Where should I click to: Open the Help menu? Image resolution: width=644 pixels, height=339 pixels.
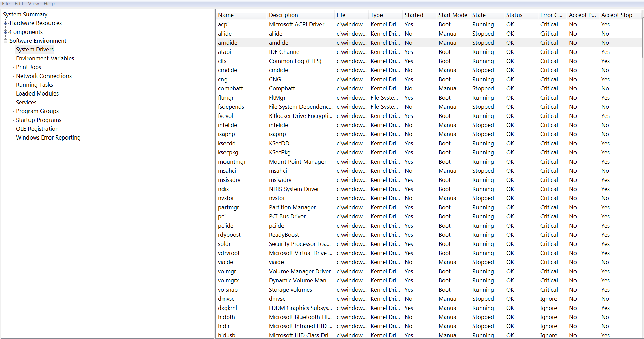49,3
